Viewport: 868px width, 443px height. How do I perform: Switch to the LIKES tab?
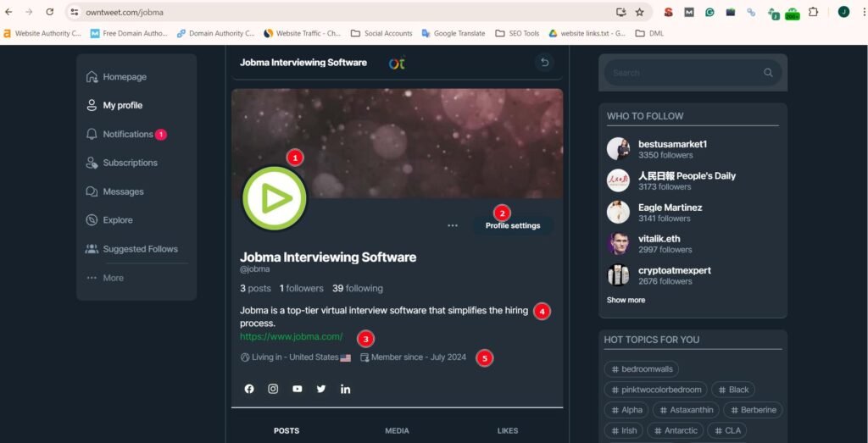[x=508, y=431]
